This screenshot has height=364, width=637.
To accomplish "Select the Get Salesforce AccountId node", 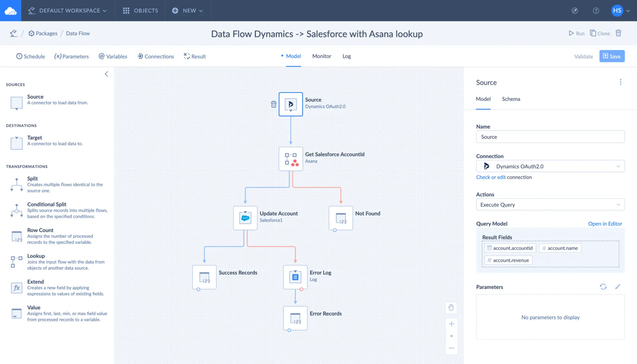I will (291, 159).
